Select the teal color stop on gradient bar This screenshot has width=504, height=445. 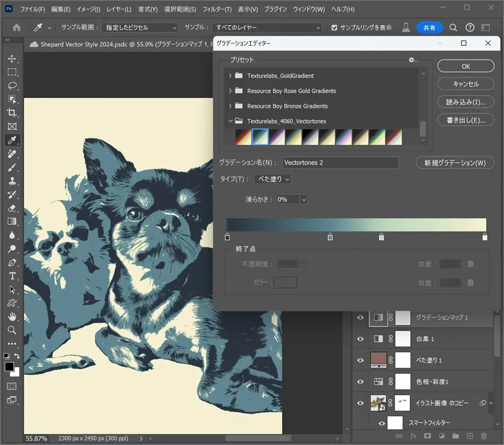point(330,237)
